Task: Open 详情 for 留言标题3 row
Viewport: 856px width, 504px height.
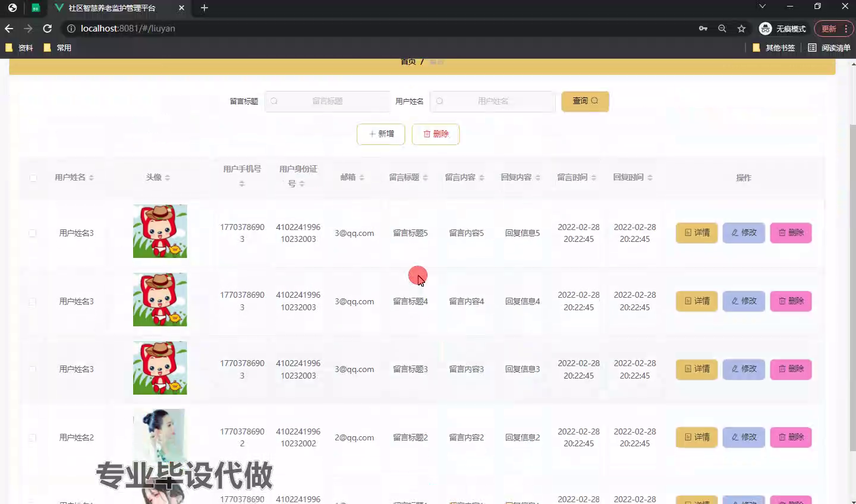Action: click(697, 369)
